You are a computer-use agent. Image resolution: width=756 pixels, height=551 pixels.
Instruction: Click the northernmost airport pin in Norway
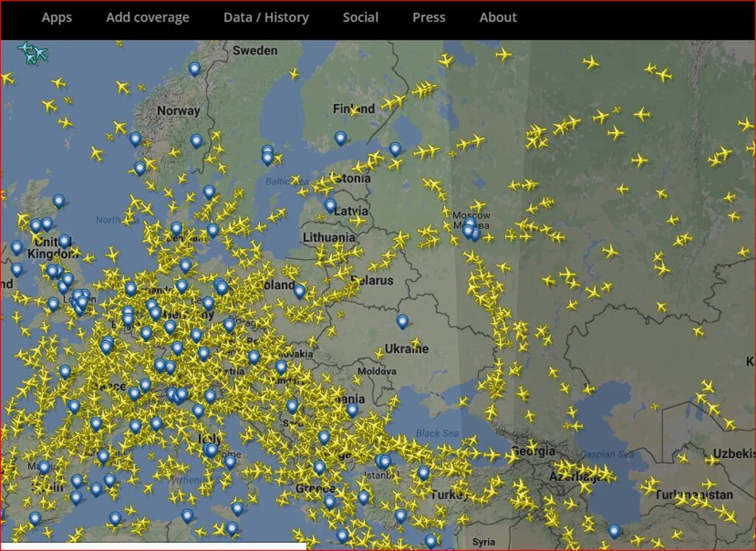(194, 69)
